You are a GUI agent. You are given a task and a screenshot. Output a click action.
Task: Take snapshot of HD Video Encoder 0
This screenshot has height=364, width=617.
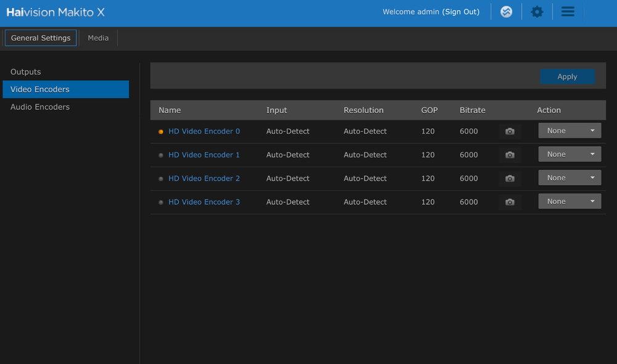pos(510,131)
